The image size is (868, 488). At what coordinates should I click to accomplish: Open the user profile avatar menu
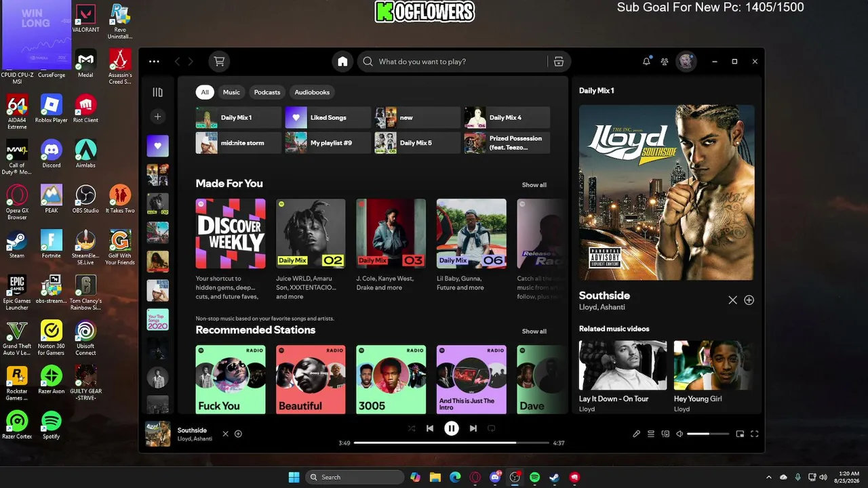tap(686, 62)
